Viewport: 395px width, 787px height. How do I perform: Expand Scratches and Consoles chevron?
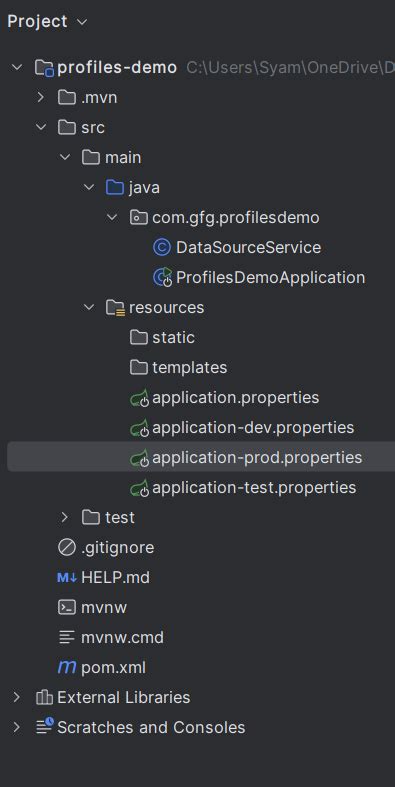click(x=17, y=727)
